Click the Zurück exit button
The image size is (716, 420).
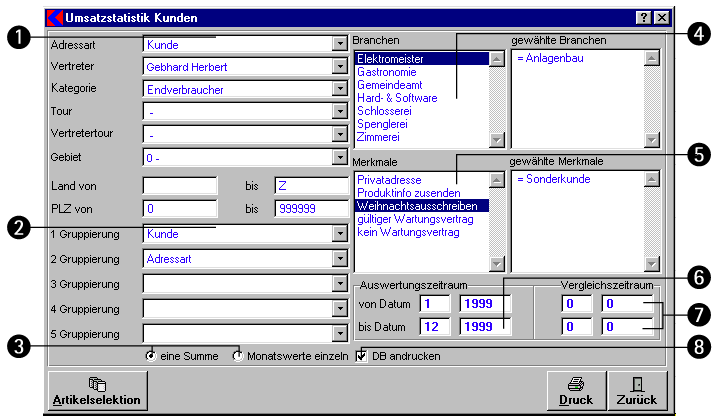[638, 390]
